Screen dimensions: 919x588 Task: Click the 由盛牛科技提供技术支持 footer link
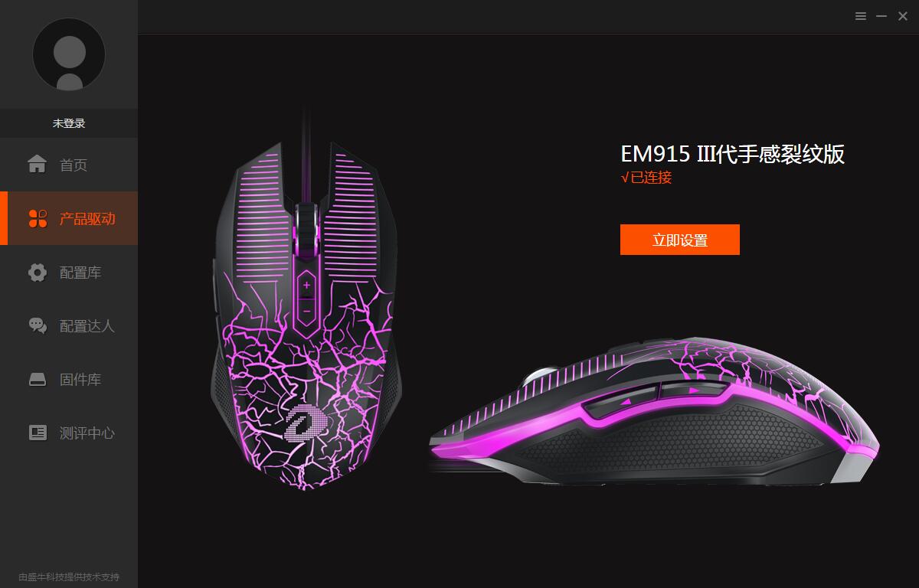click(69, 577)
